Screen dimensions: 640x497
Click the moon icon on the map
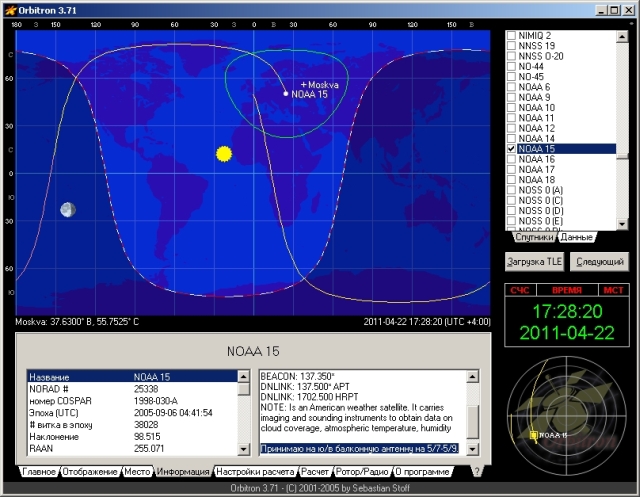[x=68, y=210]
